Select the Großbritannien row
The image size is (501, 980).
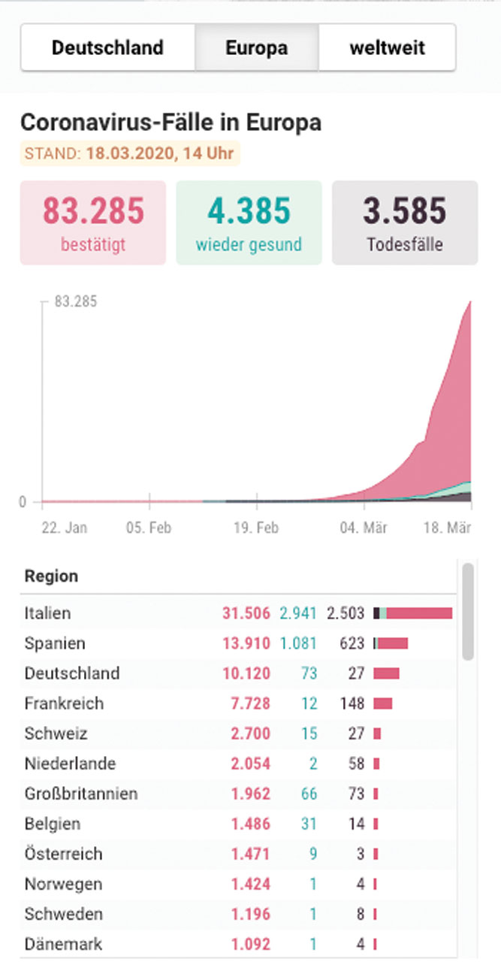tap(238, 794)
